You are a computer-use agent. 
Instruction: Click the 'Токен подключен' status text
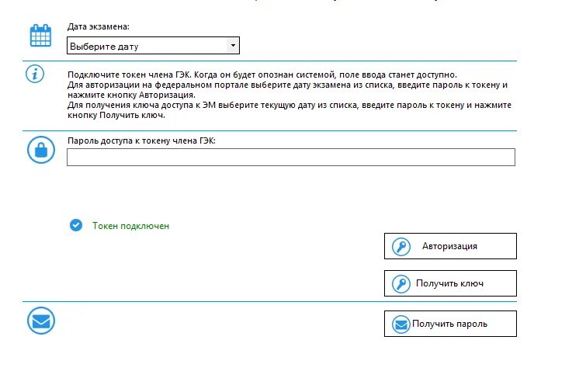point(131,226)
